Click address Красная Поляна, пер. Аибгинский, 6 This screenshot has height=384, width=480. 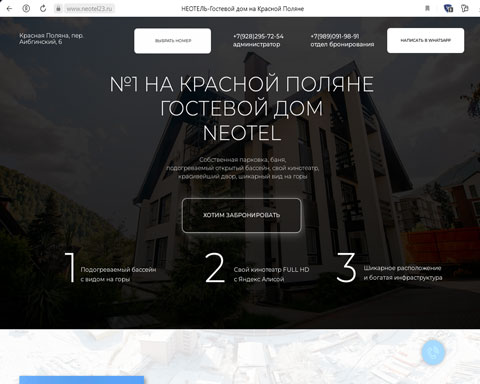point(51,39)
